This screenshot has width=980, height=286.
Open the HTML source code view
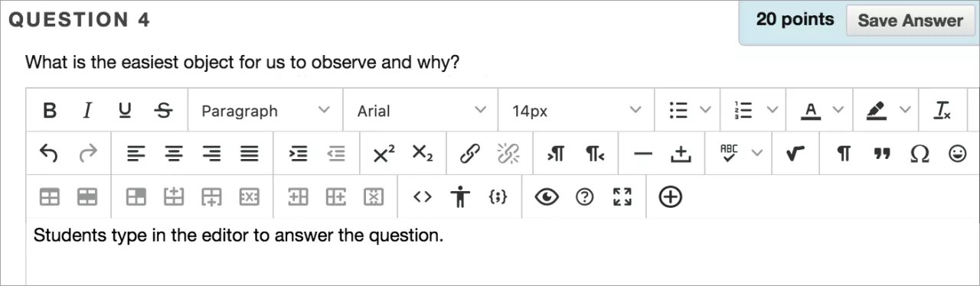click(422, 197)
